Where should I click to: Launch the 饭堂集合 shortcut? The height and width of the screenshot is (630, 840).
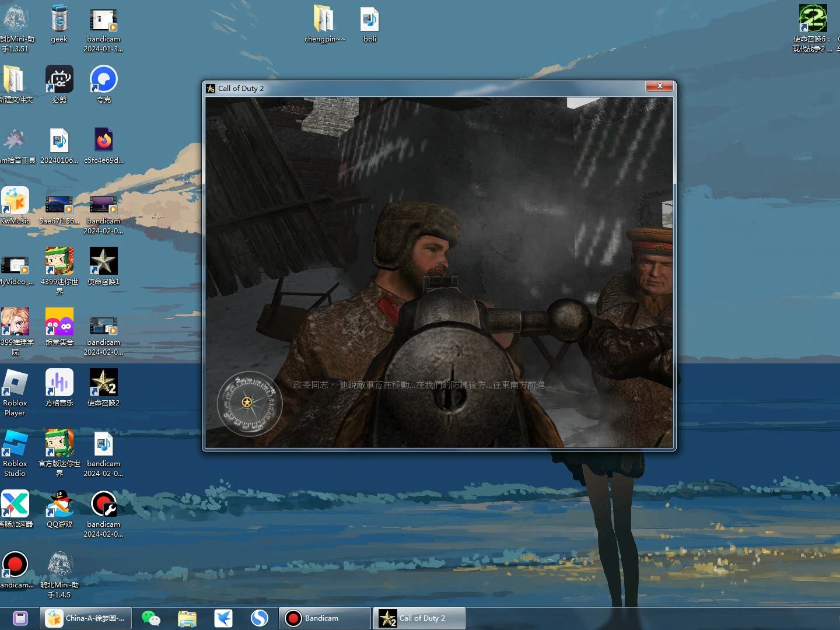tap(60, 328)
